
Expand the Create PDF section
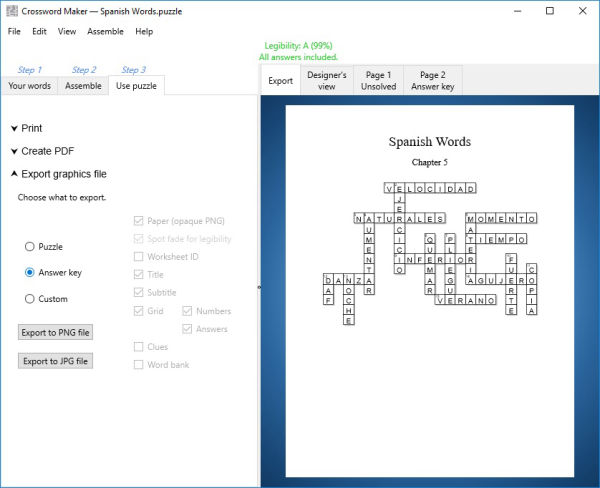42,151
